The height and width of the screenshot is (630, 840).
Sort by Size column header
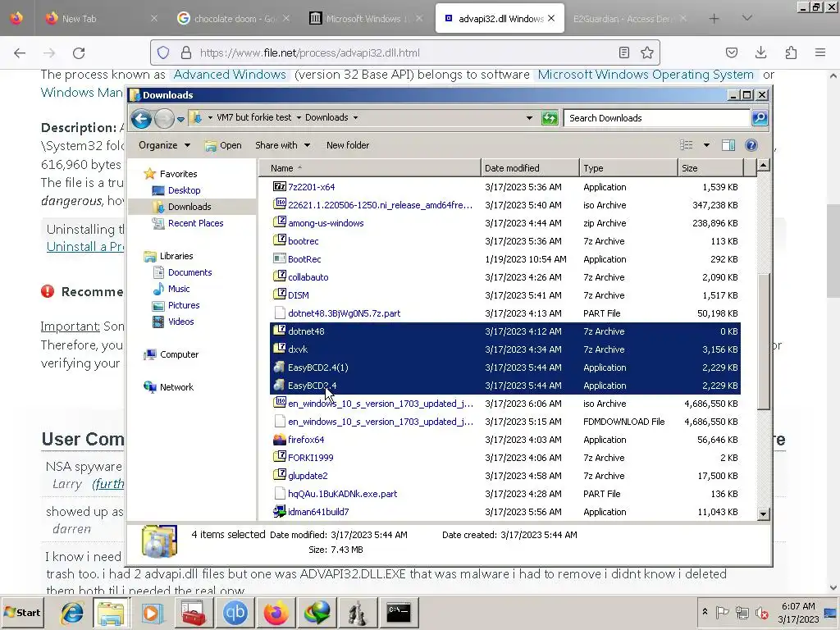[x=711, y=168]
